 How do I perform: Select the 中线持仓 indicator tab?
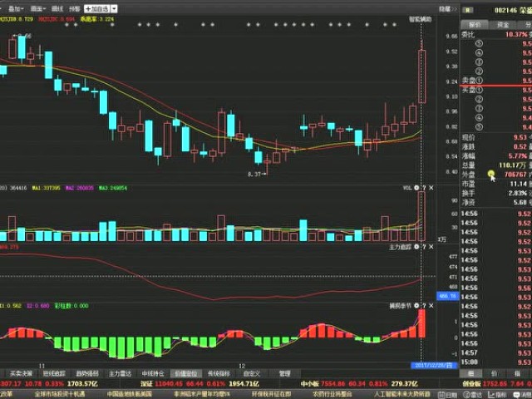(153, 373)
